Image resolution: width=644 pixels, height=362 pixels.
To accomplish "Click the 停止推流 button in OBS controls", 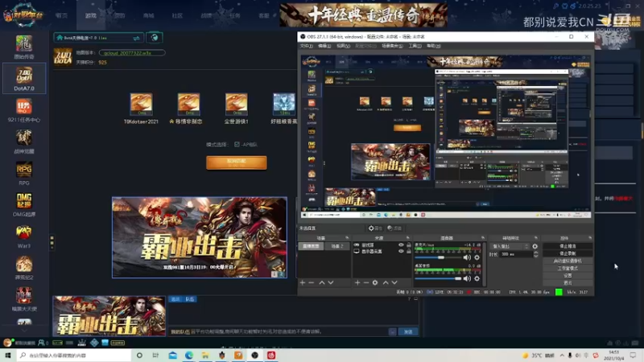I will [568, 246].
